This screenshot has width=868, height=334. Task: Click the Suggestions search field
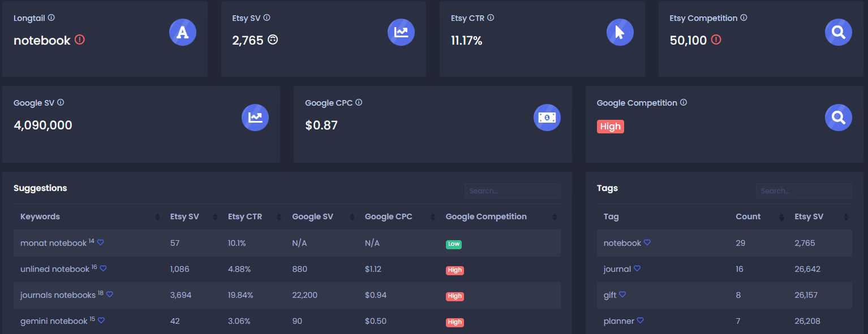(x=513, y=191)
